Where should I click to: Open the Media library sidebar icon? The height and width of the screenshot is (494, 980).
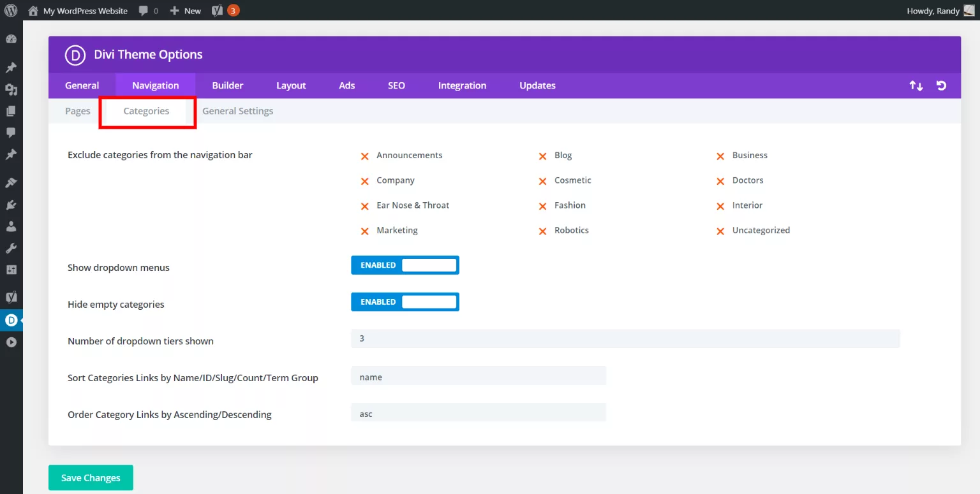(11, 89)
